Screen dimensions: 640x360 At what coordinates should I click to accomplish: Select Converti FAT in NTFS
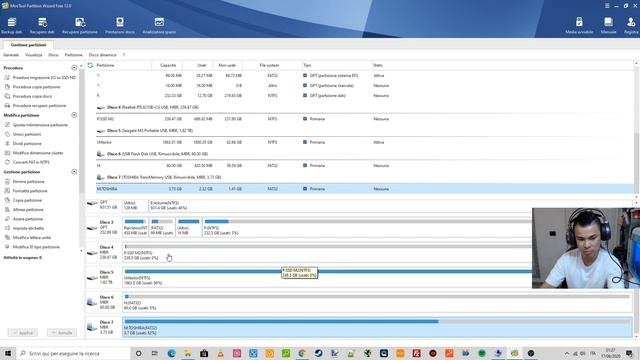27,162
